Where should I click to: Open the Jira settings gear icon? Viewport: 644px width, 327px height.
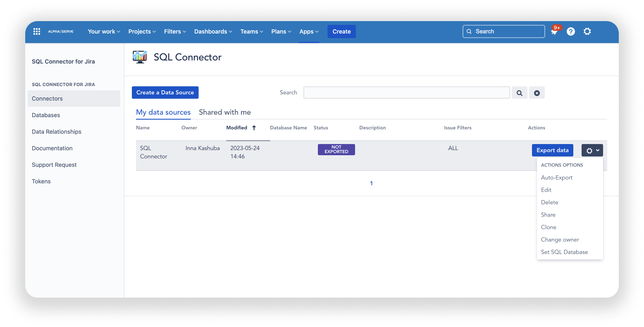[587, 31]
